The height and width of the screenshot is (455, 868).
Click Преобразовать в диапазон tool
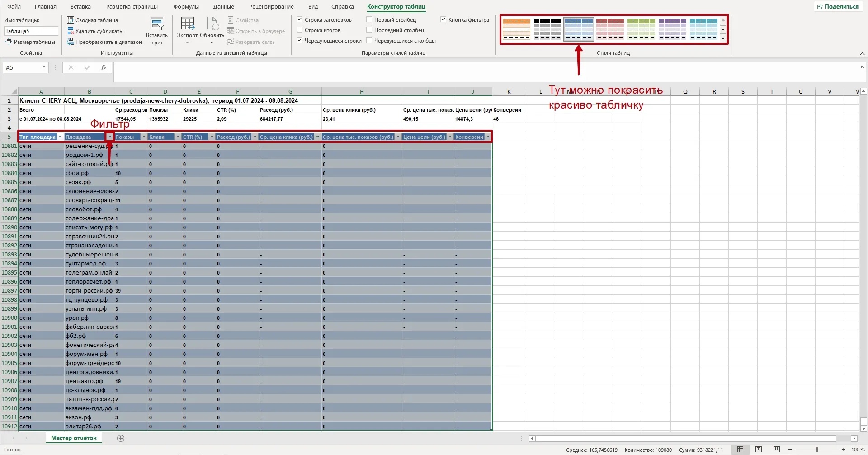71,42
